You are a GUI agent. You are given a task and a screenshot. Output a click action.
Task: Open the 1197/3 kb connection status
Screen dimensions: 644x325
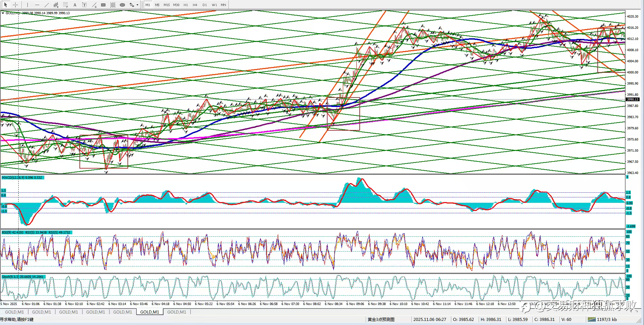pyautogui.click(x=602, y=319)
